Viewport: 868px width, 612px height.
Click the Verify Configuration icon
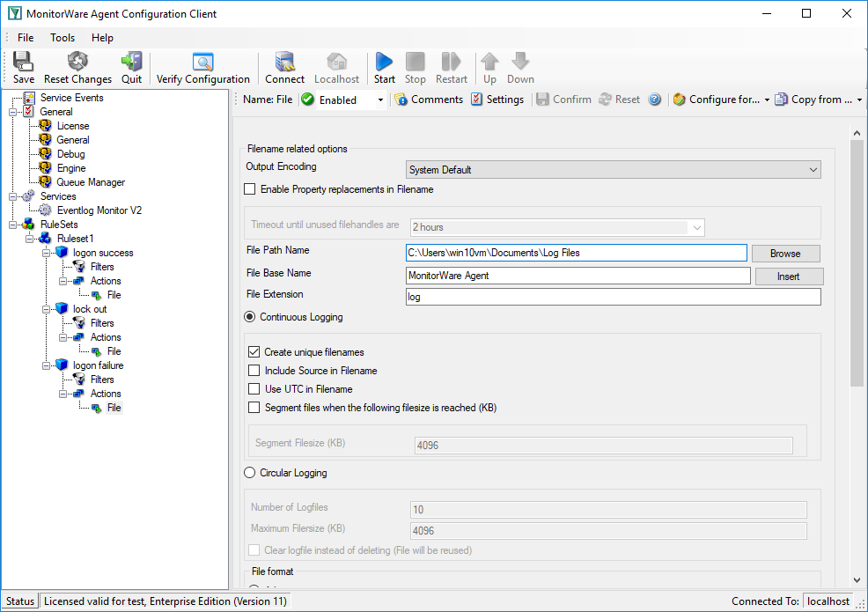click(203, 62)
